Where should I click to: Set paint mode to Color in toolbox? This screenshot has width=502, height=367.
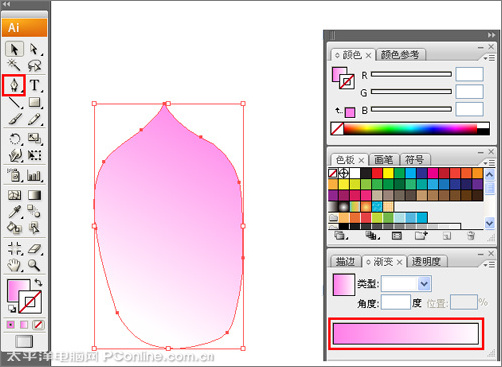click(11, 325)
